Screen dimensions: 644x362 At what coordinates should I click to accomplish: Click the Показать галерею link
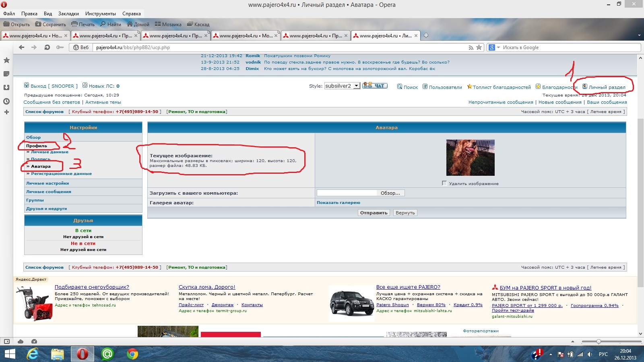(338, 203)
